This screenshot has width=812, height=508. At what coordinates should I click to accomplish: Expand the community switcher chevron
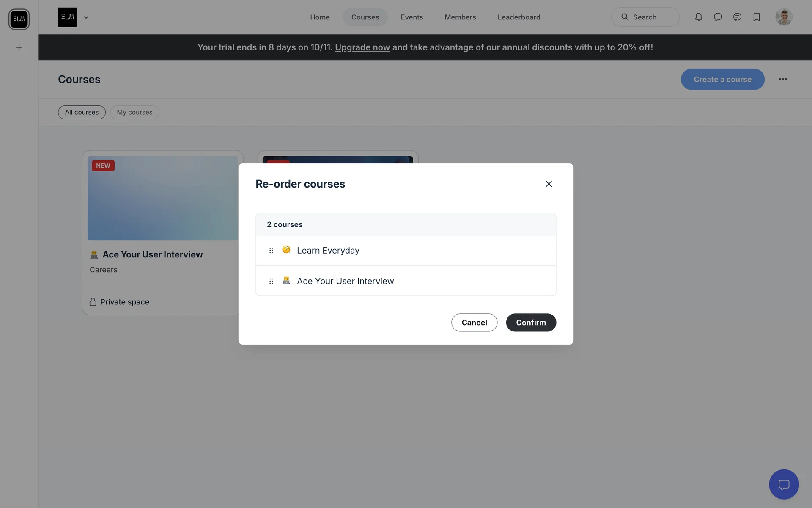pyautogui.click(x=86, y=17)
